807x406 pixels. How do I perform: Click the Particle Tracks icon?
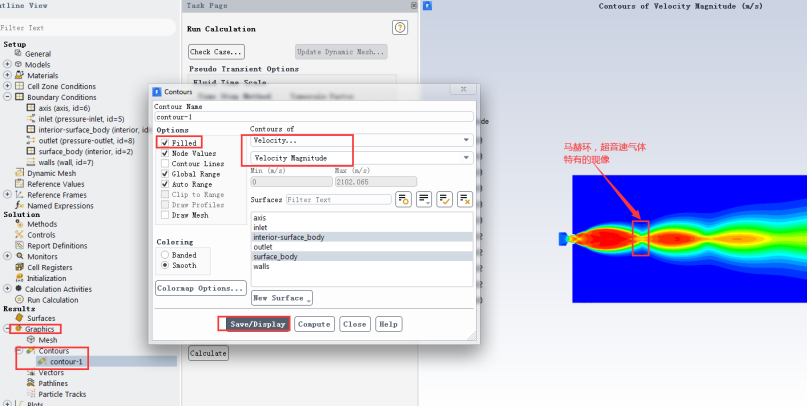[x=31, y=394]
